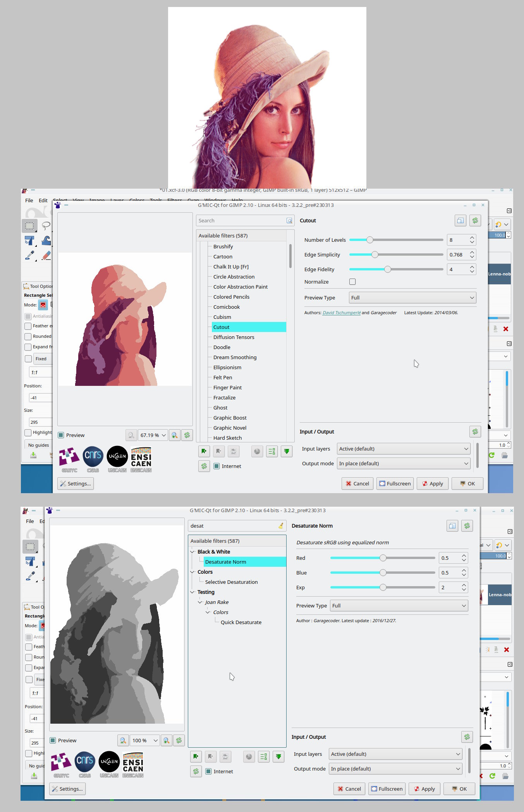Select Quick Desaturate filter in tree

click(241, 622)
